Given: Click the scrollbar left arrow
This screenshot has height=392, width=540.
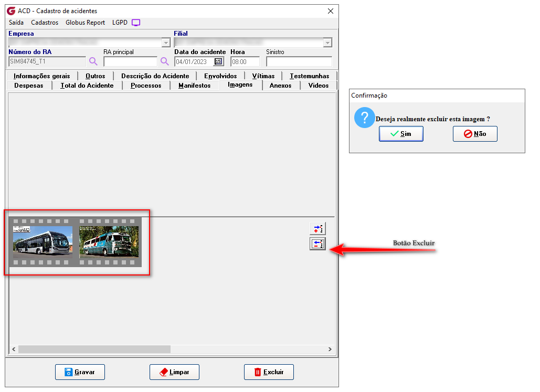Looking at the screenshot, I should pos(14,349).
